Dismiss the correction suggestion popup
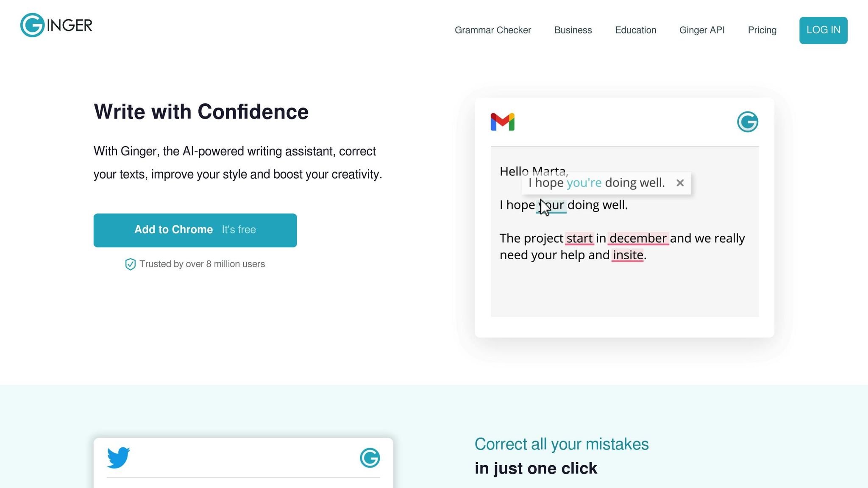 [680, 183]
